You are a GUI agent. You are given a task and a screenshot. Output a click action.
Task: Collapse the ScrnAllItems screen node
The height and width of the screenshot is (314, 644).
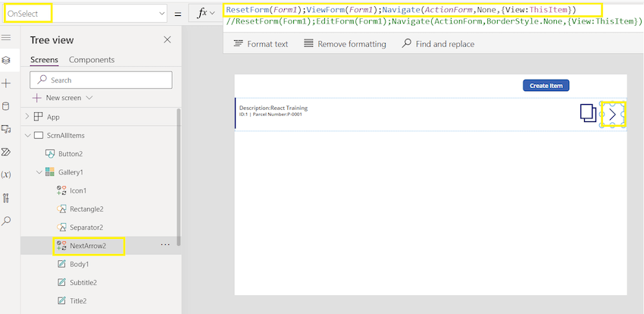(27, 135)
